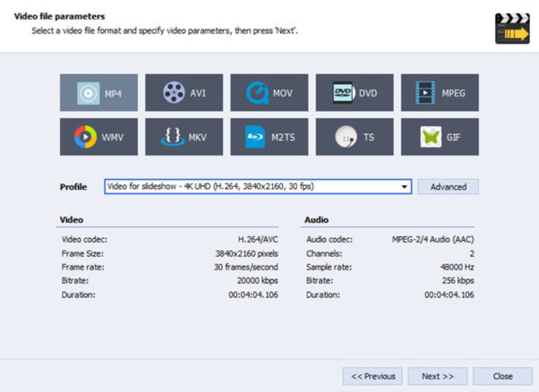The image size is (539, 392).
Task: Select the MP4 format icon
Action: click(88, 93)
